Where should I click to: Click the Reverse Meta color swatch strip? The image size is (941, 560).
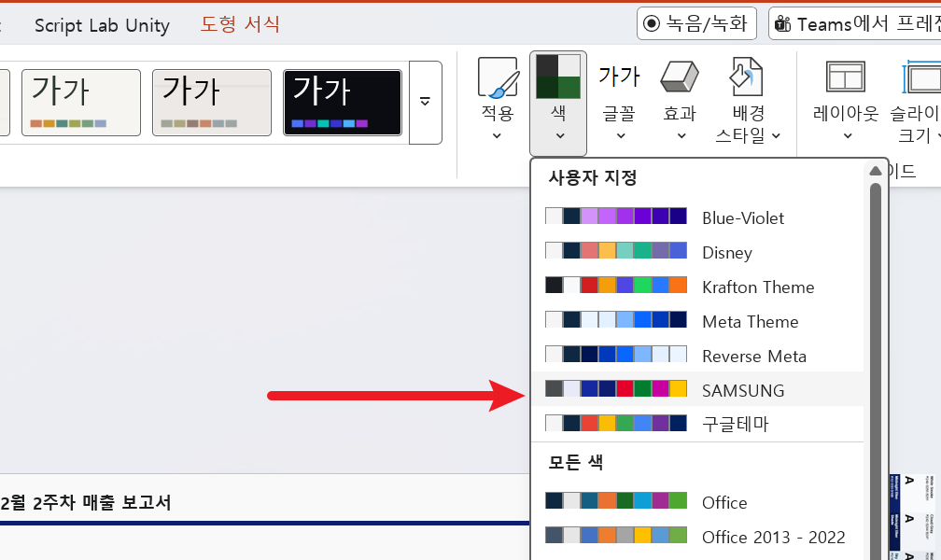click(616, 354)
